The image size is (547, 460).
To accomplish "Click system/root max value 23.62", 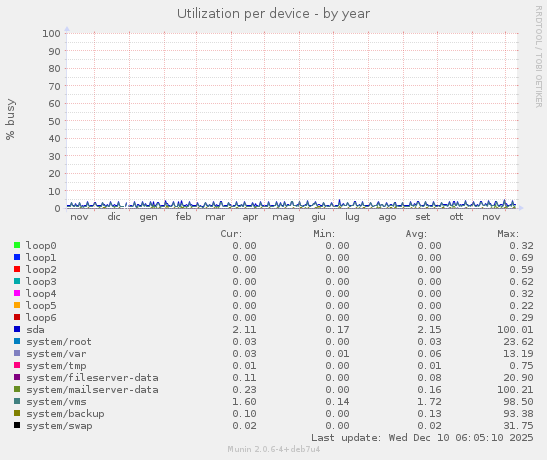I will [x=518, y=341].
